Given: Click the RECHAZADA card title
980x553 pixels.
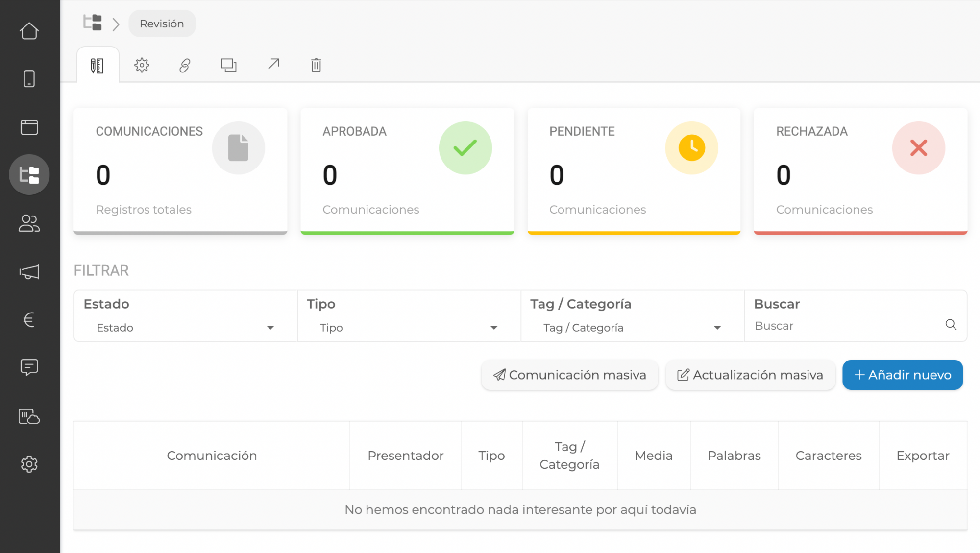Looking at the screenshot, I should pyautogui.click(x=811, y=131).
